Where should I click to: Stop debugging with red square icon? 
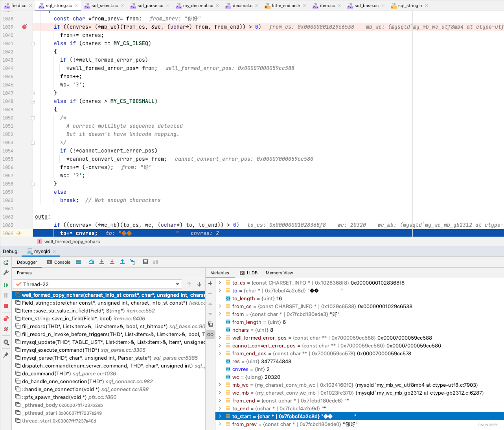(x=6, y=306)
